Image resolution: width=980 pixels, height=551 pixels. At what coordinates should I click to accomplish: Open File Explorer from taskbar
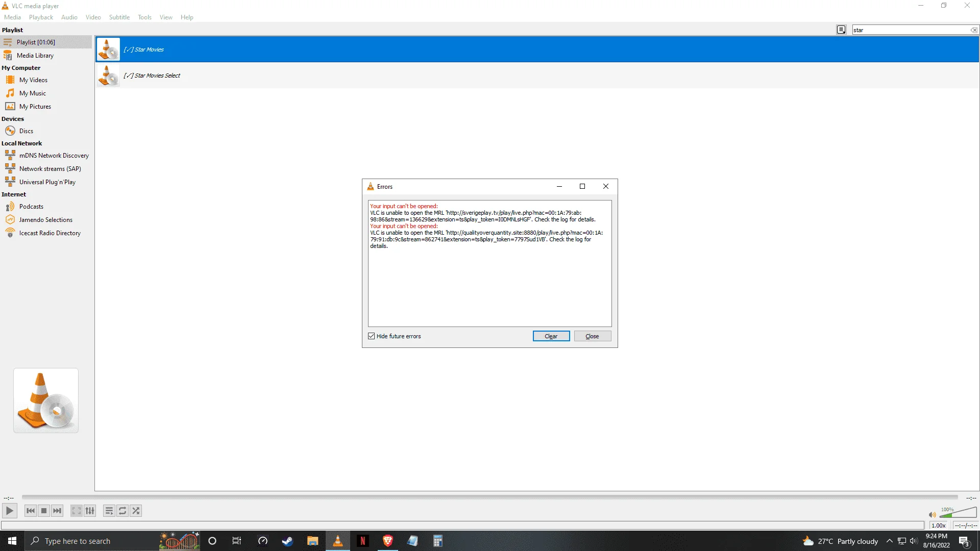coord(312,541)
